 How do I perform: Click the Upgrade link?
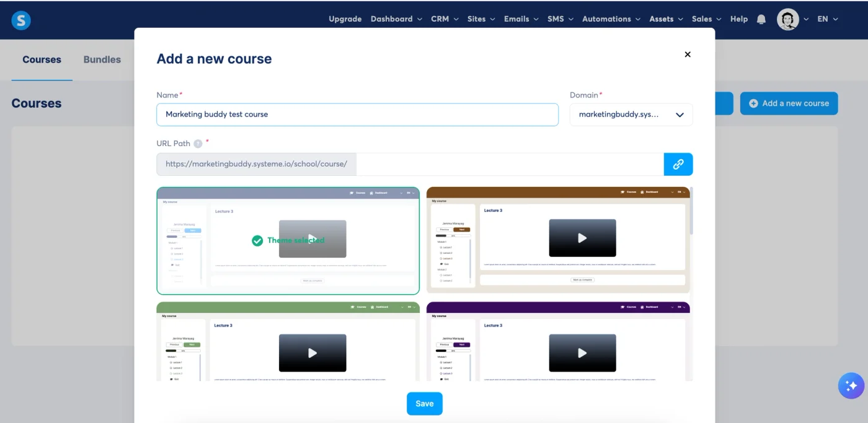(345, 19)
